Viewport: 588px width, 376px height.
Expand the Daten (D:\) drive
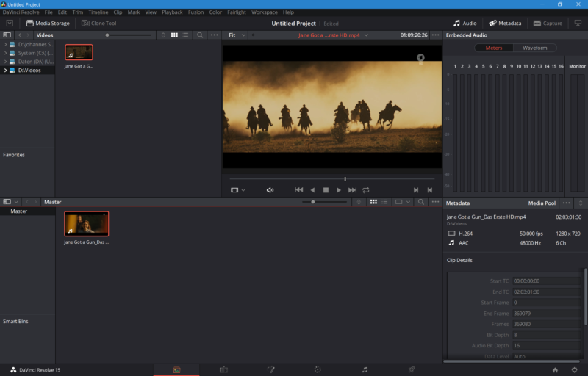[x=5, y=62]
